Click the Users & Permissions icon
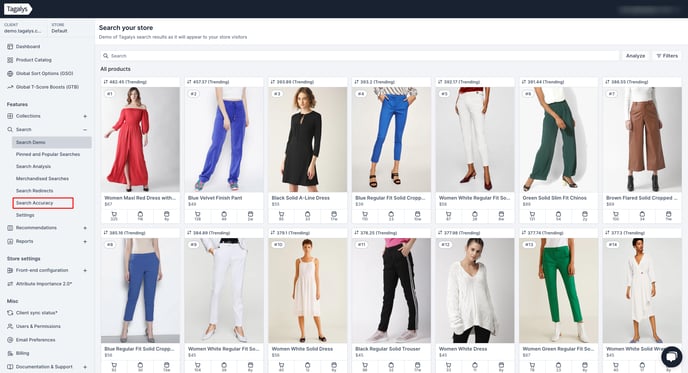This screenshot has width=688, height=373. click(x=10, y=326)
